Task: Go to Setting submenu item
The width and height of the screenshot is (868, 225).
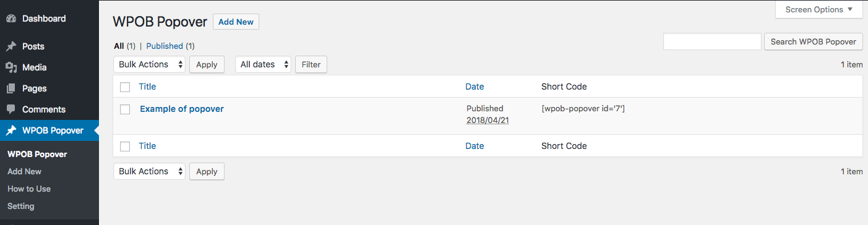Action: (x=21, y=206)
